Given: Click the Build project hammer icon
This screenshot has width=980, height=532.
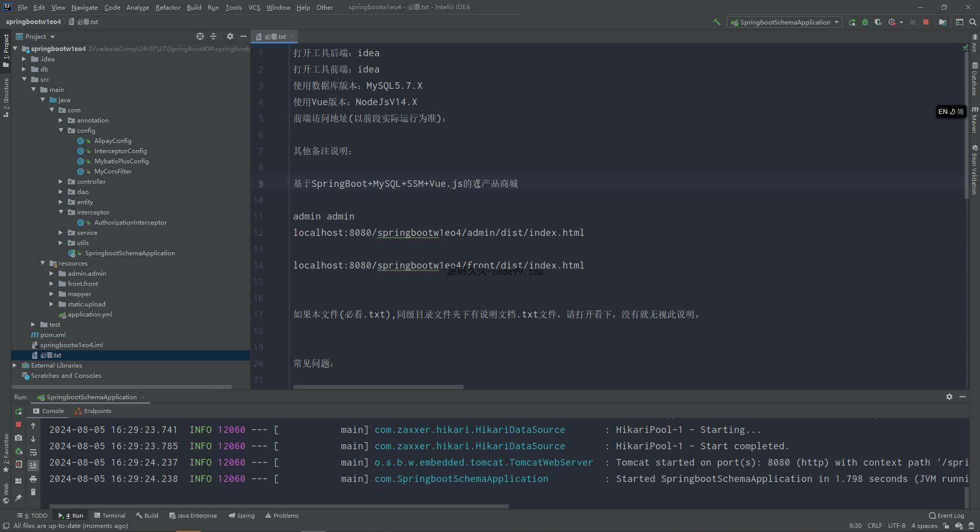Looking at the screenshot, I should [x=717, y=22].
